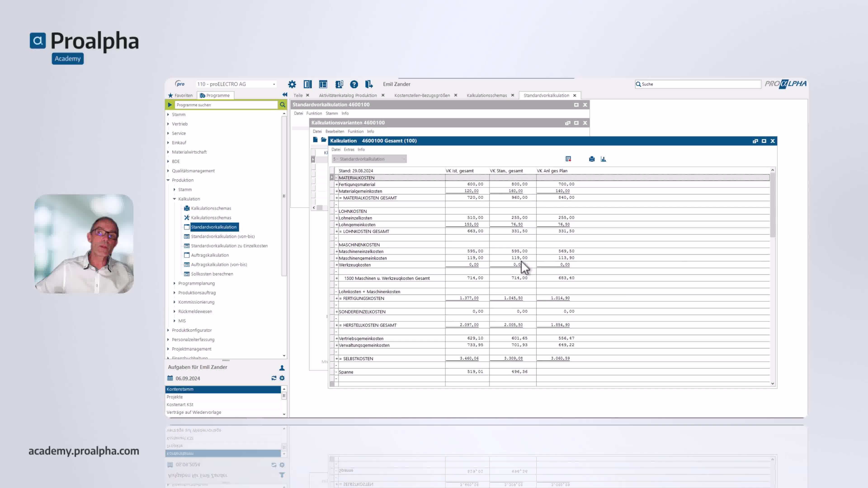Screen dimensions: 868x488
Task: Click the magnifier search icon for programs
Action: coord(282,105)
